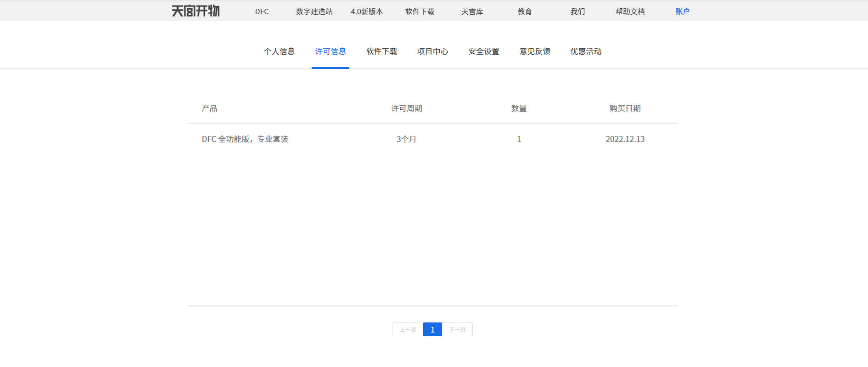The width and height of the screenshot is (868, 367).
Task: Click the 上一页 pagination button
Action: click(408, 329)
